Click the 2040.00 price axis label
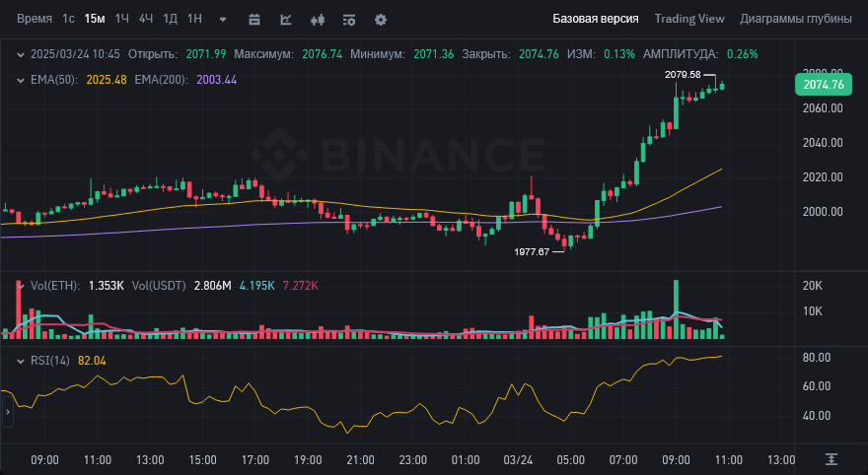This screenshot has height=475, width=868. (823, 143)
